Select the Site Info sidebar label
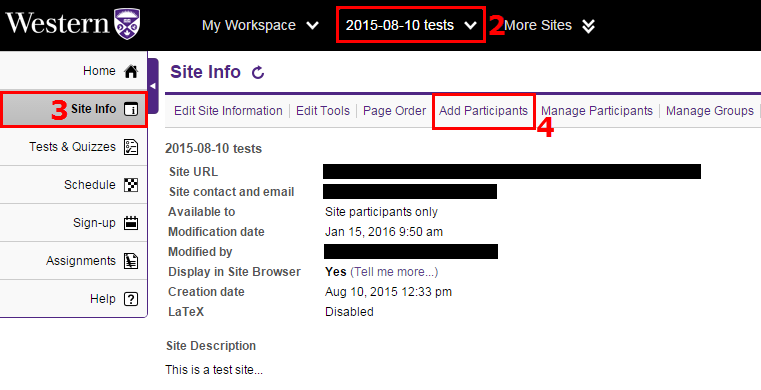Image resolution: width=761 pixels, height=390 pixels. 94,109
